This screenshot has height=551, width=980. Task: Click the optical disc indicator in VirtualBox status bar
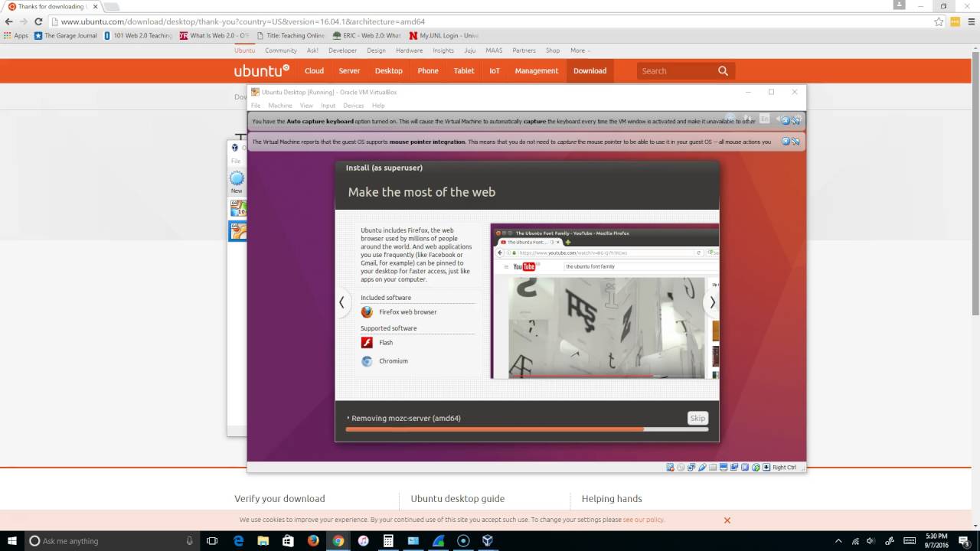point(681,467)
